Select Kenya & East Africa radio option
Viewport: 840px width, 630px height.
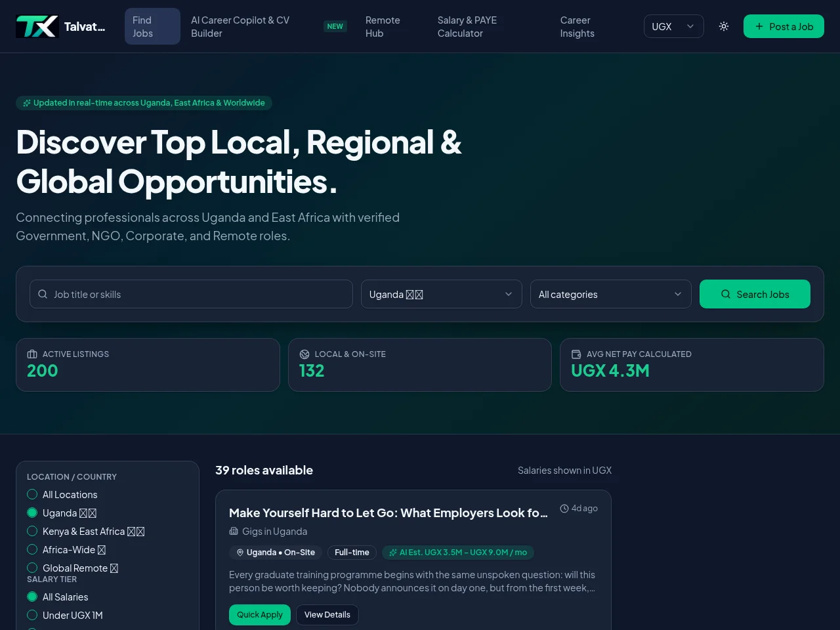32,531
